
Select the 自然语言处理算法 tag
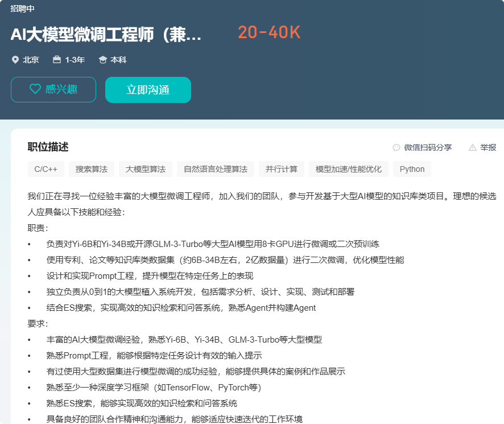[215, 168]
